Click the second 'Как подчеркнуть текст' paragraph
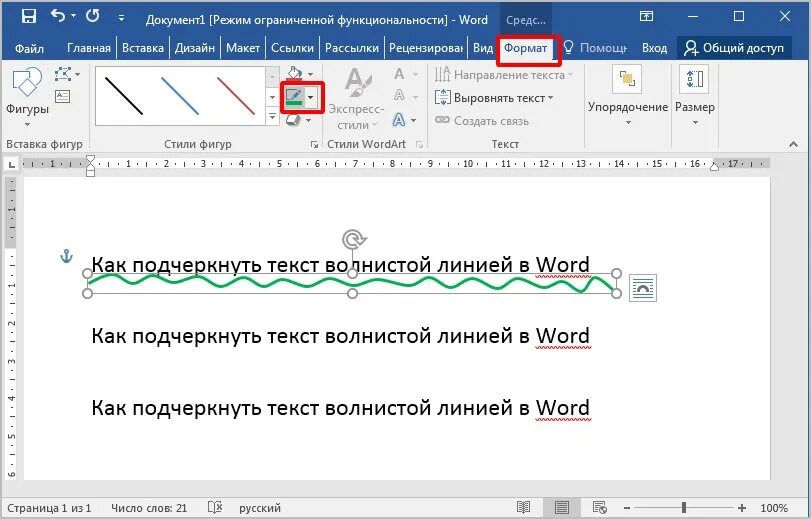The image size is (811, 519). tap(340, 336)
